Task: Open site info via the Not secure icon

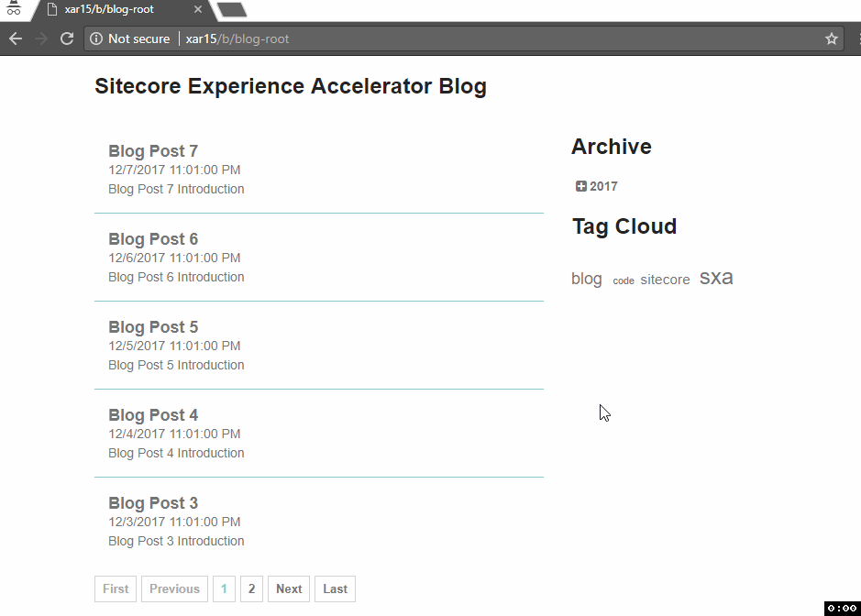Action: click(96, 38)
